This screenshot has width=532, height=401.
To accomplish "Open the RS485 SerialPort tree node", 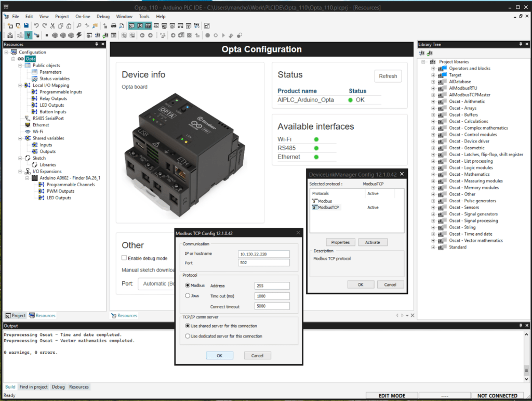I will (x=48, y=119).
